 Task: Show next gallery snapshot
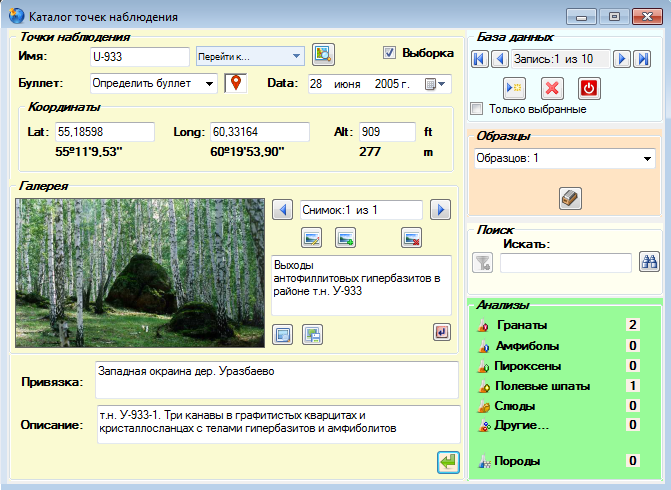tap(440, 210)
